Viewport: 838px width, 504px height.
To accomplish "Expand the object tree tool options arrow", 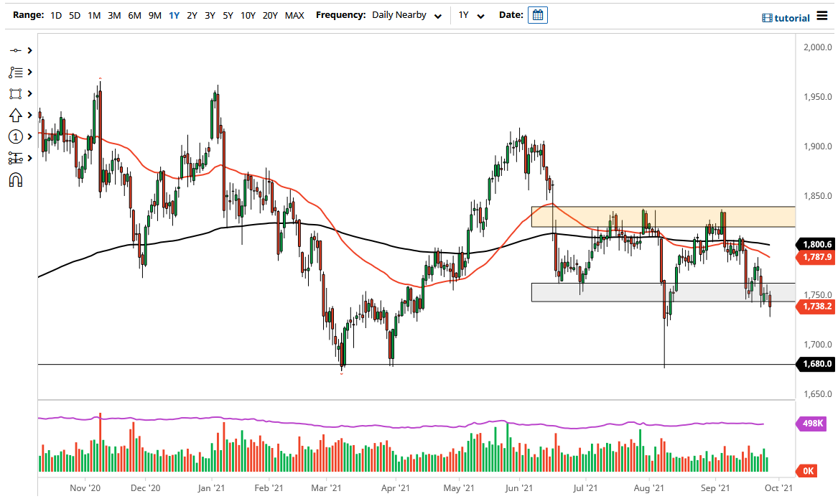I will (30, 158).
